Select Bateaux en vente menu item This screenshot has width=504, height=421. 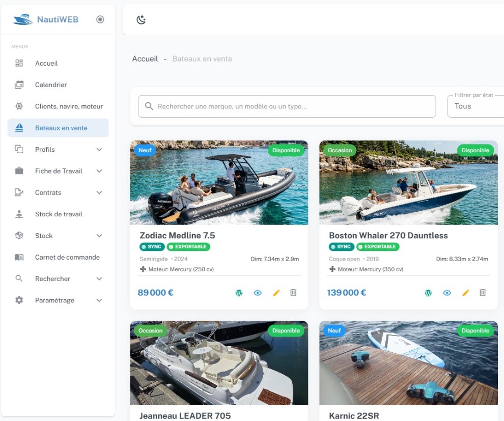pos(58,128)
